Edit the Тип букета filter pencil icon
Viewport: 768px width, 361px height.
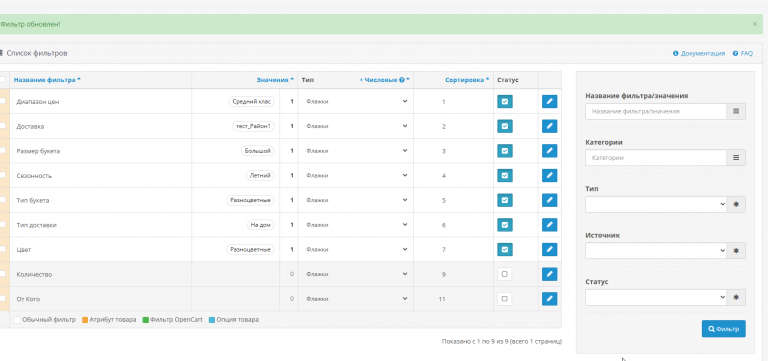(549, 200)
